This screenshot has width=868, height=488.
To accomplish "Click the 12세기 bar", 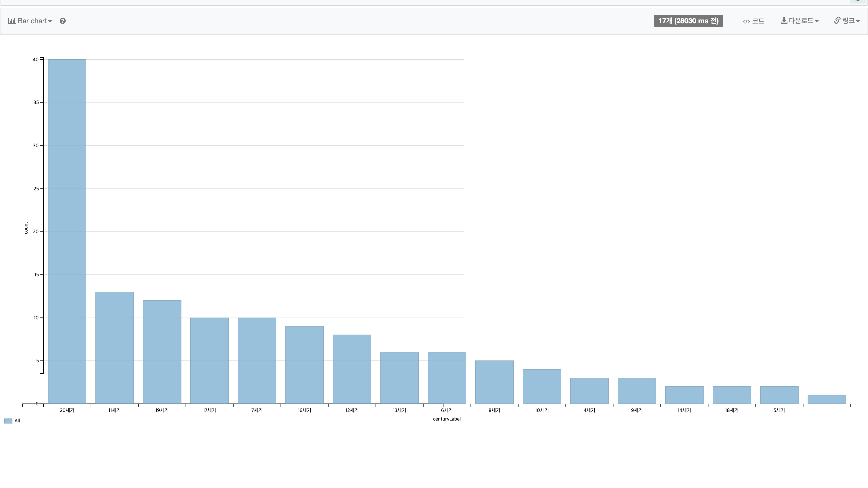I will (x=352, y=369).
